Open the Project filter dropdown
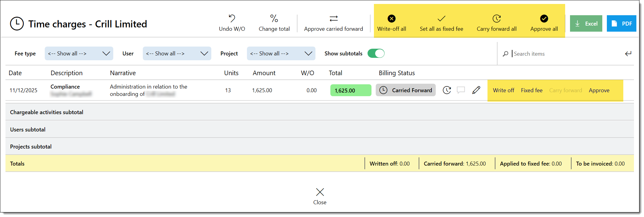Screen dimensions: 644x217 pos(281,54)
